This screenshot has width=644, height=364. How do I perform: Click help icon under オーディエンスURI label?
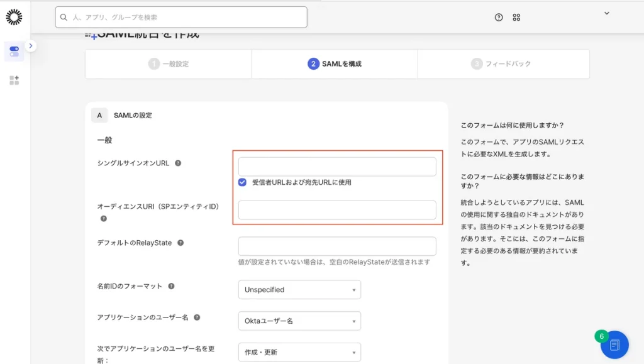pyautogui.click(x=104, y=219)
